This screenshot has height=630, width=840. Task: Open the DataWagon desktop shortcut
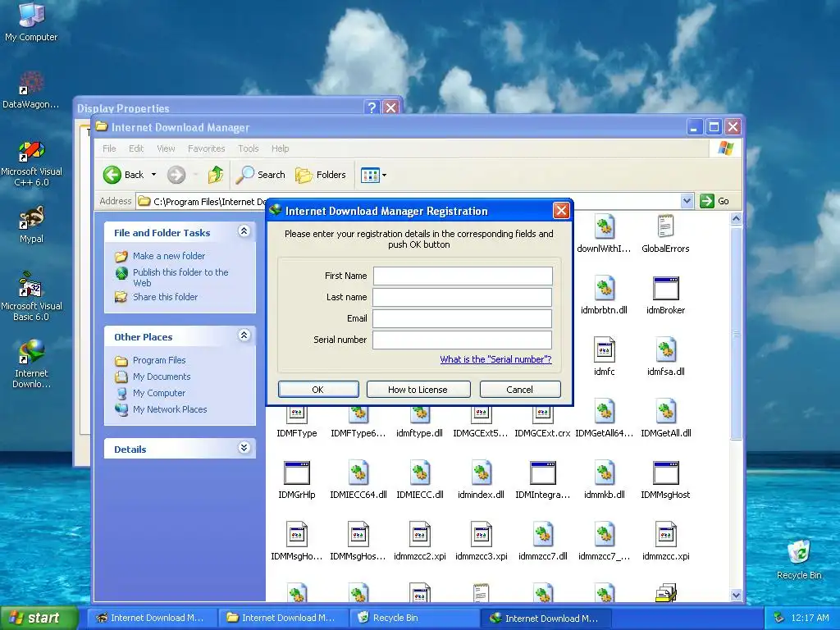[x=30, y=90]
